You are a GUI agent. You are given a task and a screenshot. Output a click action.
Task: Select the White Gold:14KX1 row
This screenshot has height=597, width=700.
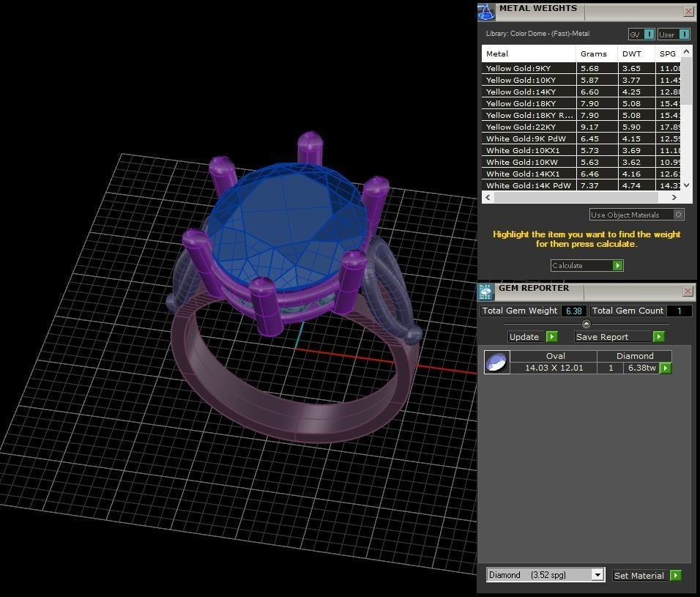coord(581,174)
